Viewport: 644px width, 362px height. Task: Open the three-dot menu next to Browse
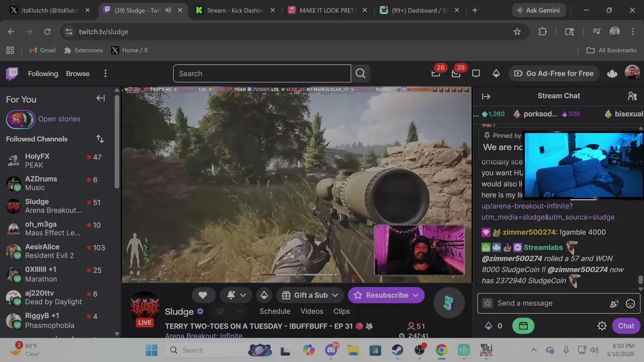click(105, 73)
